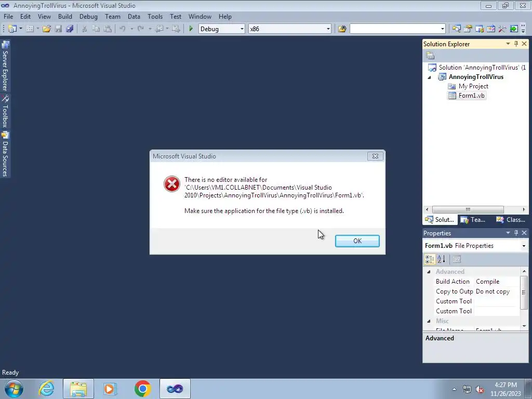Click the Save floppy disk icon
532x399 pixels.
[x=58, y=29]
